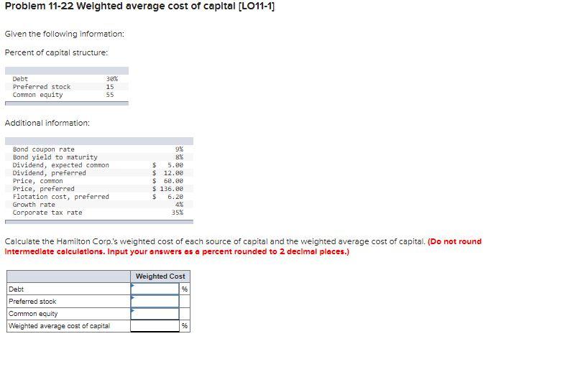This screenshot has width=588, height=372.
Task: Click 'Preferred stock' in capital structure table
Action: click(42, 87)
